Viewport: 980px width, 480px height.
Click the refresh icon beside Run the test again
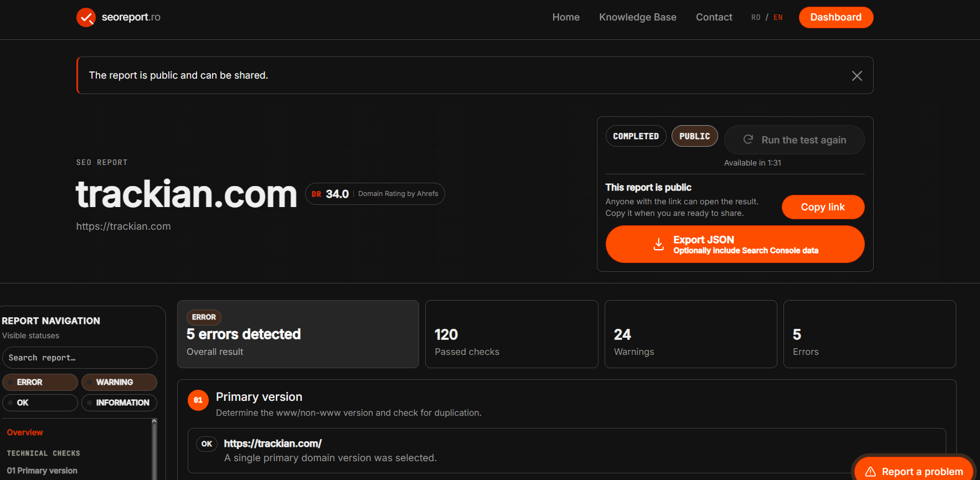tap(748, 140)
